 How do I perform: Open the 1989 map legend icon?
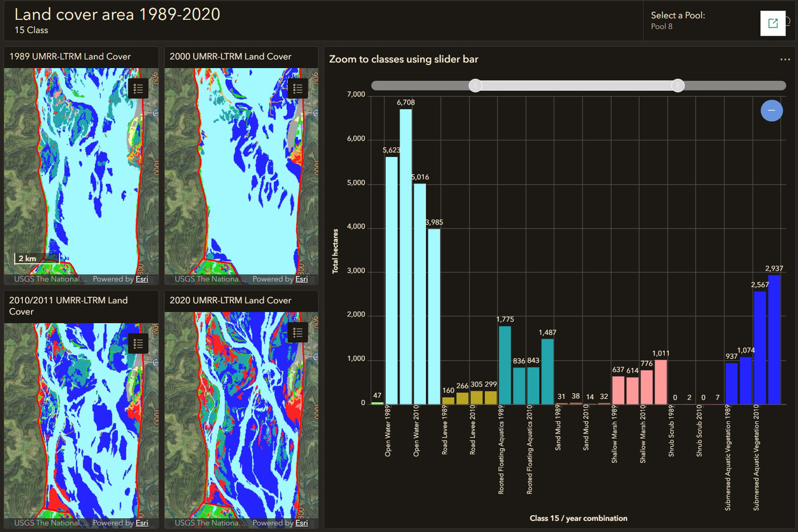[x=139, y=89]
